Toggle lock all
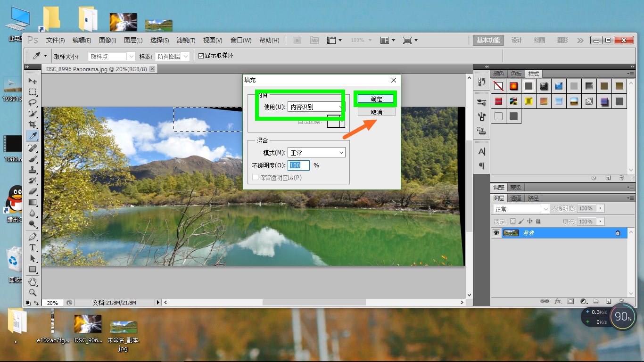Screen dimensions: 644x362 click(x=538, y=221)
